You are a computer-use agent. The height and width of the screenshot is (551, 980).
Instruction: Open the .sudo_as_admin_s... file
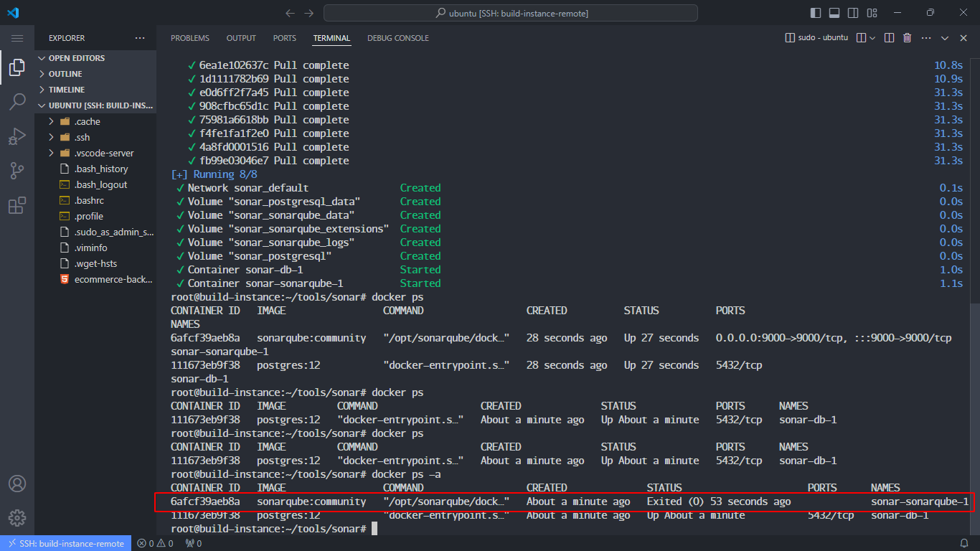(x=95, y=232)
